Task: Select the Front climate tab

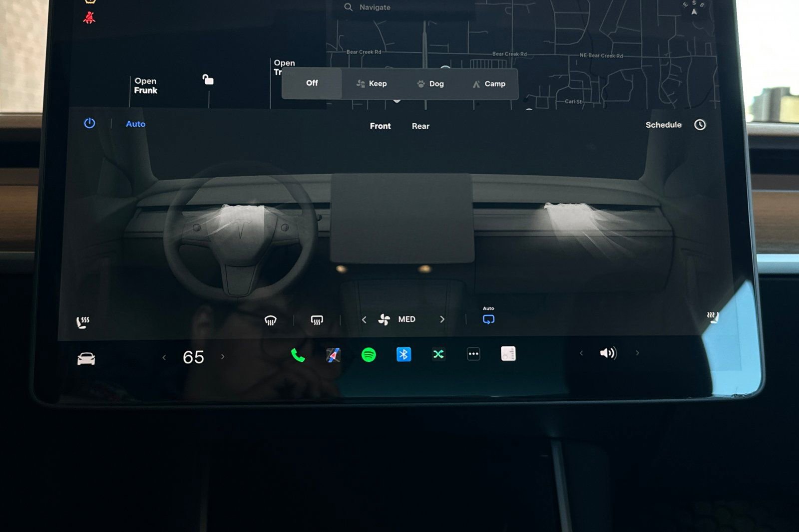Action: pos(380,126)
